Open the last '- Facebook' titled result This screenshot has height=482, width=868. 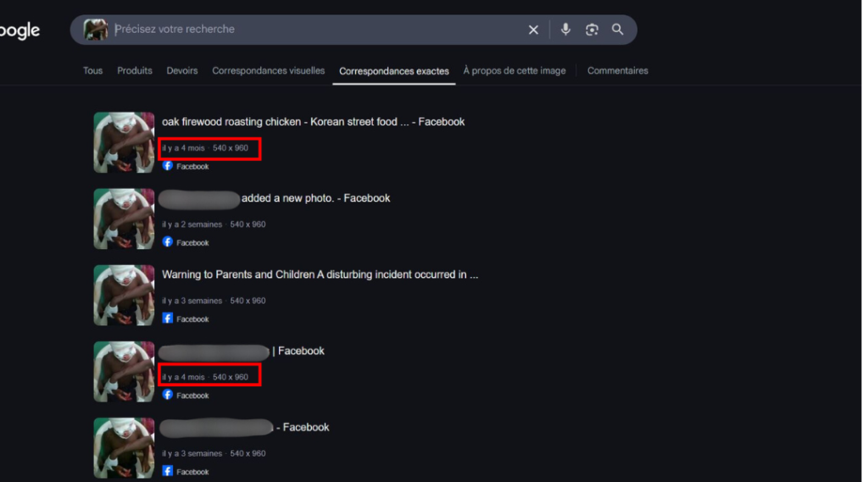pyautogui.click(x=303, y=427)
